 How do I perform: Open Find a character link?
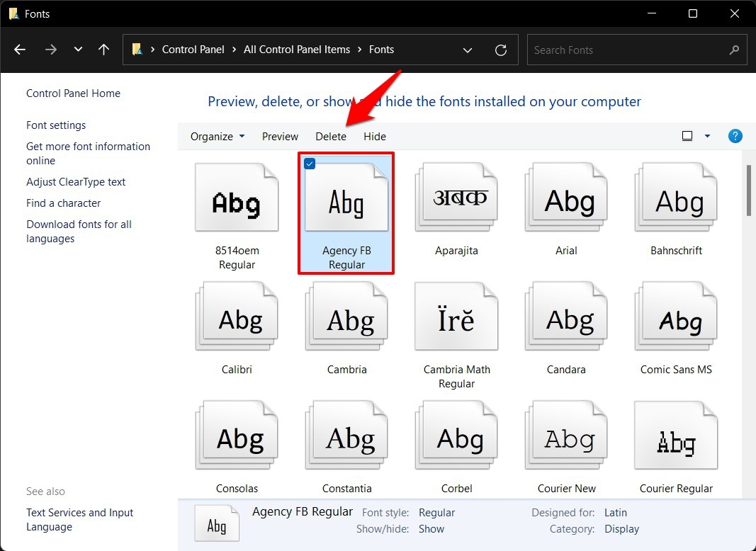coord(63,203)
